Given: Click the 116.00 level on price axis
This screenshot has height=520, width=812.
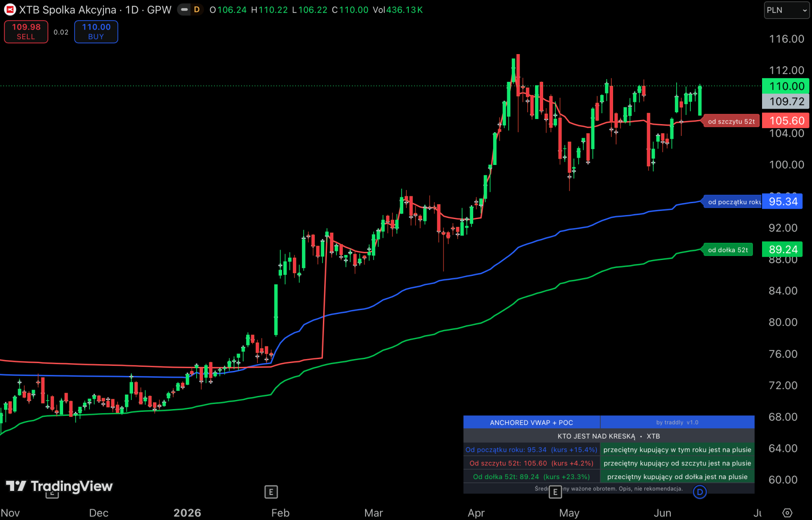Looking at the screenshot, I should 786,39.
